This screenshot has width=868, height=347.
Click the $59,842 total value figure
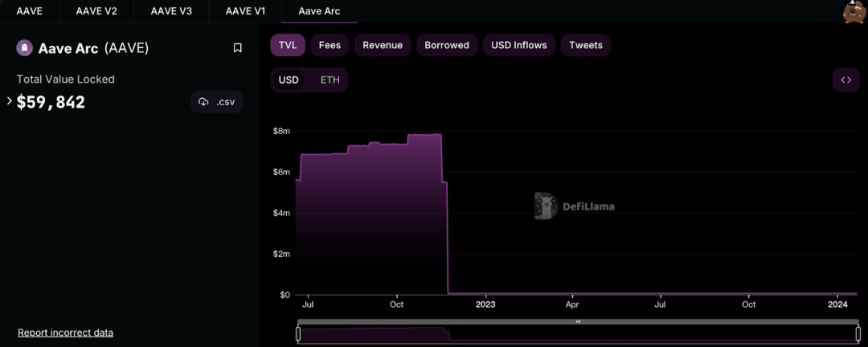51,102
